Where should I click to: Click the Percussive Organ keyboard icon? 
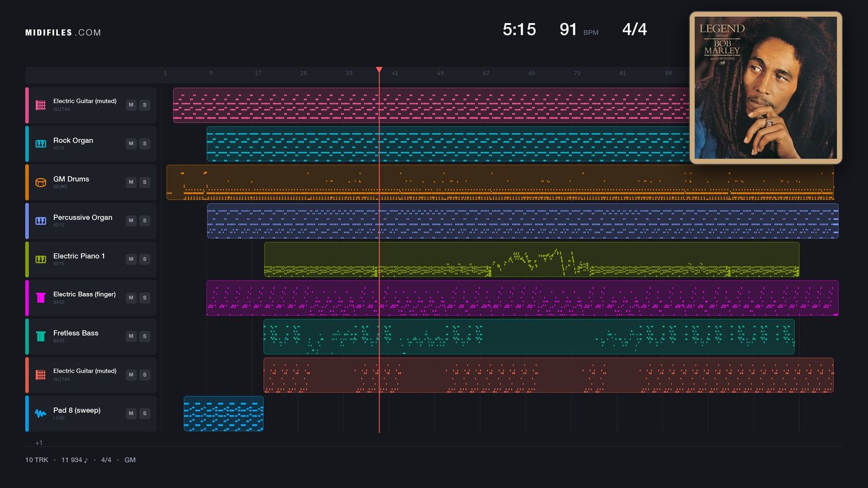point(41,221)
